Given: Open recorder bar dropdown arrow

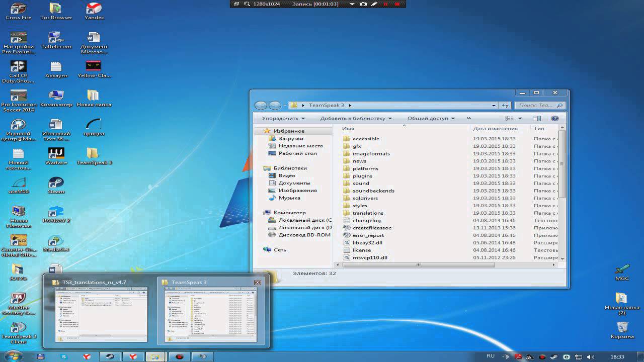Looking at the screenshot, I should [x=352, y=4].
